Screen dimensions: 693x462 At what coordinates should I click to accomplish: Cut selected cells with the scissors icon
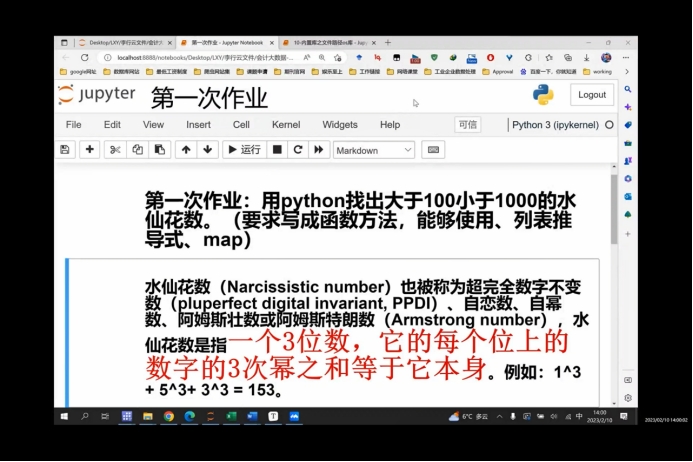pos(115,150)
